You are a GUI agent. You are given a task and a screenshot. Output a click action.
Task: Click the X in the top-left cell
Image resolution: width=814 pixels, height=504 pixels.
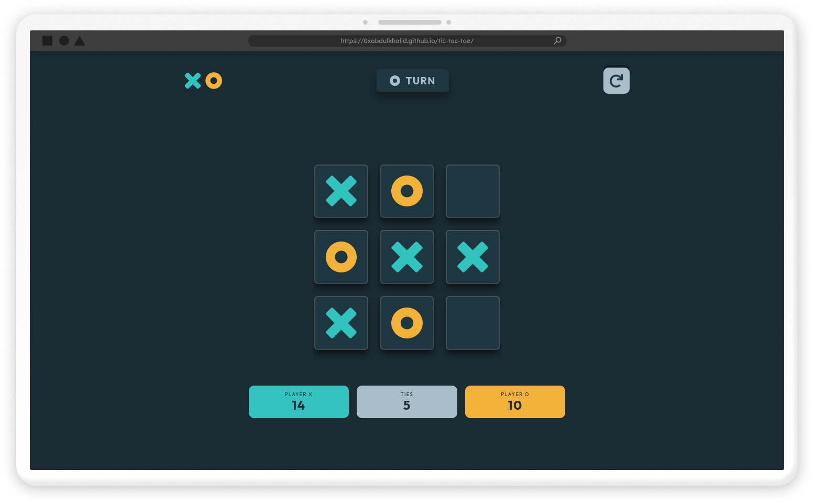[341, 191]
